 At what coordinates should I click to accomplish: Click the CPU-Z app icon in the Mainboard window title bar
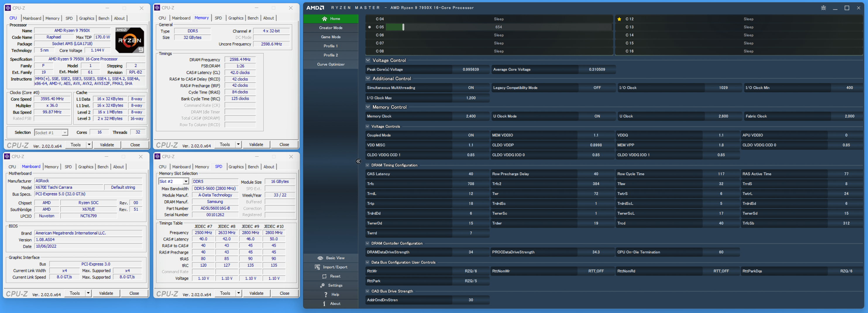coord(7,157)
